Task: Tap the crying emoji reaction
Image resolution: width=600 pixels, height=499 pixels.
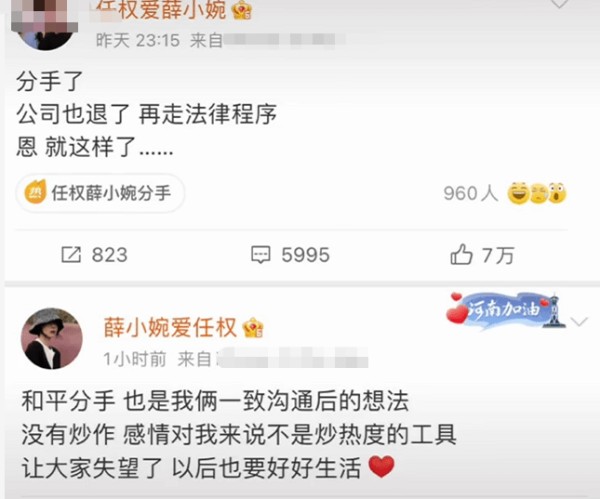Action: pos(539,194)
